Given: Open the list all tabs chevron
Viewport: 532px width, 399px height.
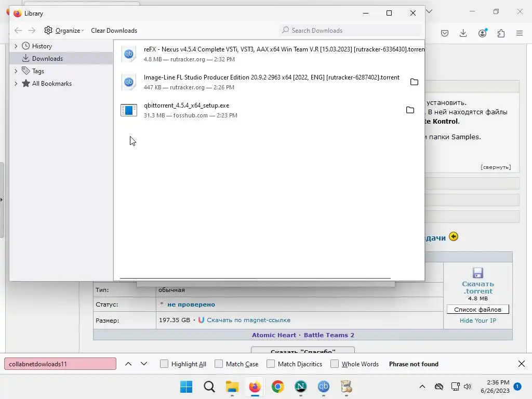Looking at the screenshot, I should [429, 11].
